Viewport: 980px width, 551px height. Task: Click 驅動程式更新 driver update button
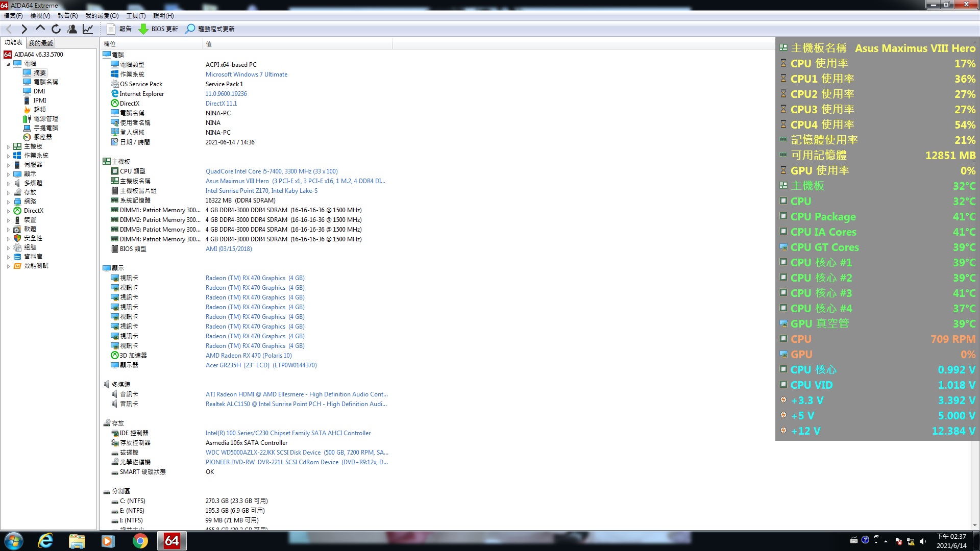click(210, 29)
